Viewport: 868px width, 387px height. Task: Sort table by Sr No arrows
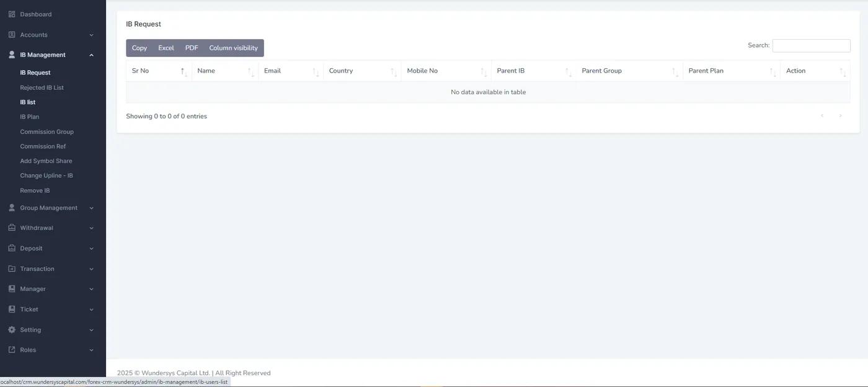184,71
